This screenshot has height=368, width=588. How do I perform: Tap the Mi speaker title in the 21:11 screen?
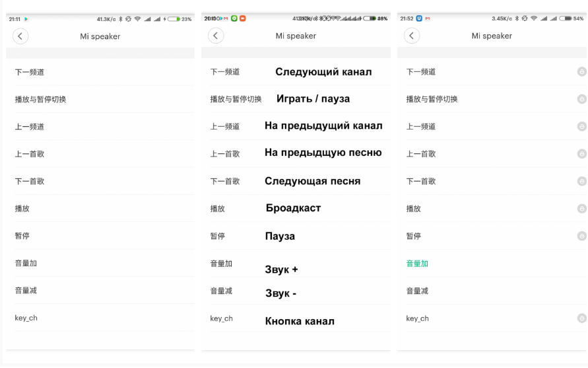(x=100, y=36)
